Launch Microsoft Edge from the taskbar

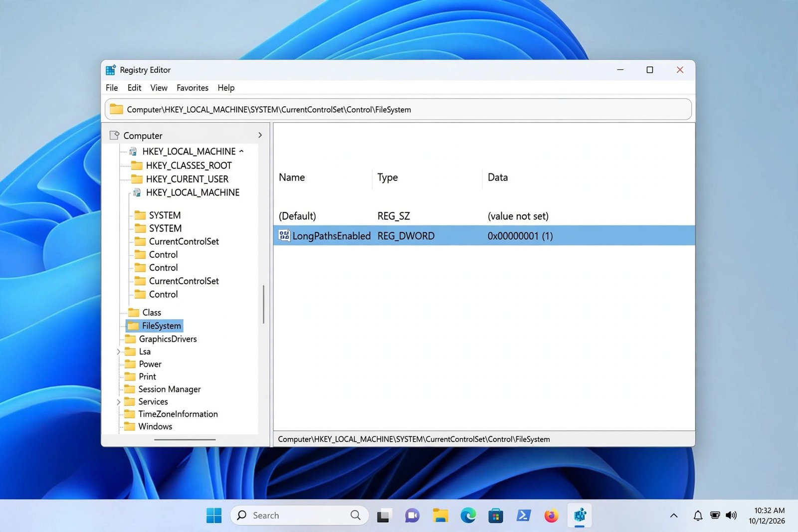pos(468,515)
